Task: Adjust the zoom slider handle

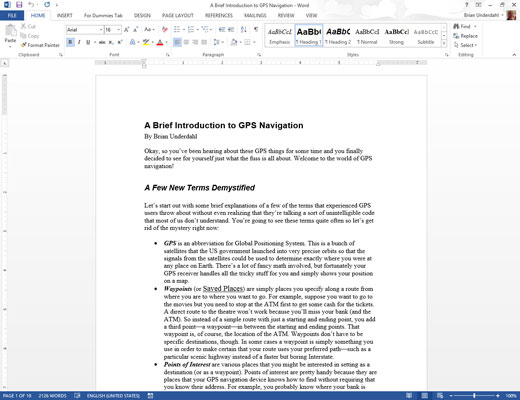Action: 474,396
